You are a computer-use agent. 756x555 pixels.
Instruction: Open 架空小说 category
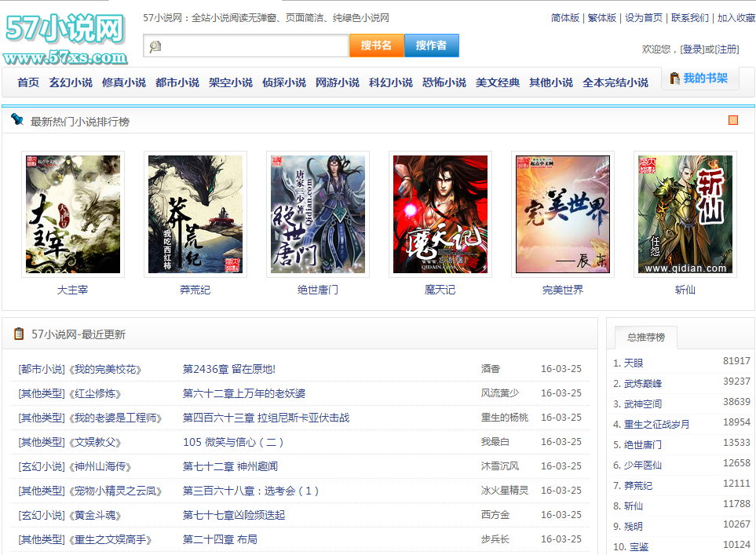point(231,82)
